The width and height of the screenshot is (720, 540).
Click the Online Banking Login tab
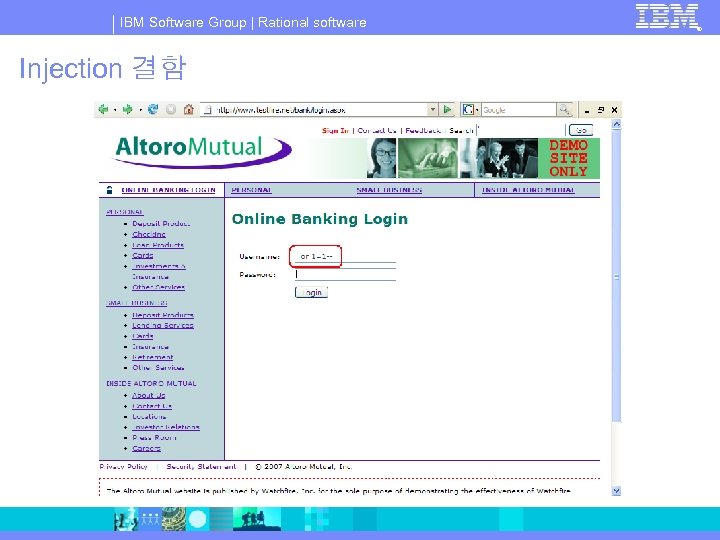tap(168, 190)
